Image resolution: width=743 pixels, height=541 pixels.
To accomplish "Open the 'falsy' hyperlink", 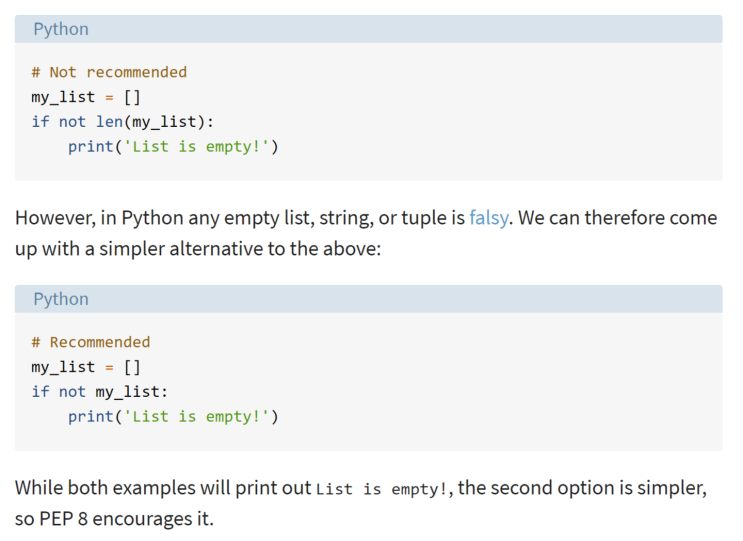I will click(x=489, y=217).
